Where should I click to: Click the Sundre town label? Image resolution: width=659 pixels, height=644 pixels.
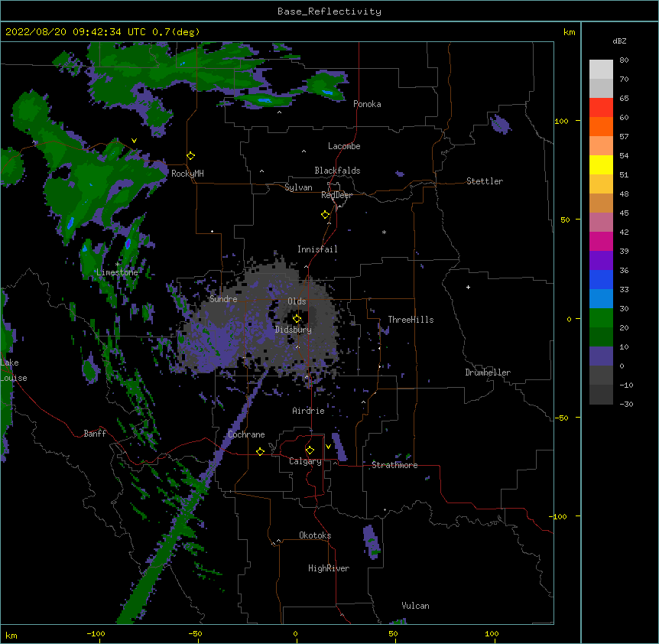[223, 299]
